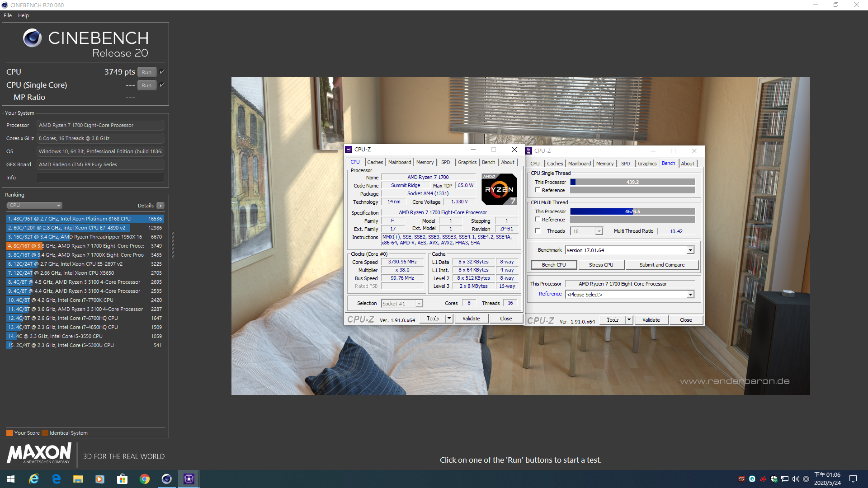Run the CPU Single Core benchmark
This screenshot has height=488, width=868.
click(147, 85)
